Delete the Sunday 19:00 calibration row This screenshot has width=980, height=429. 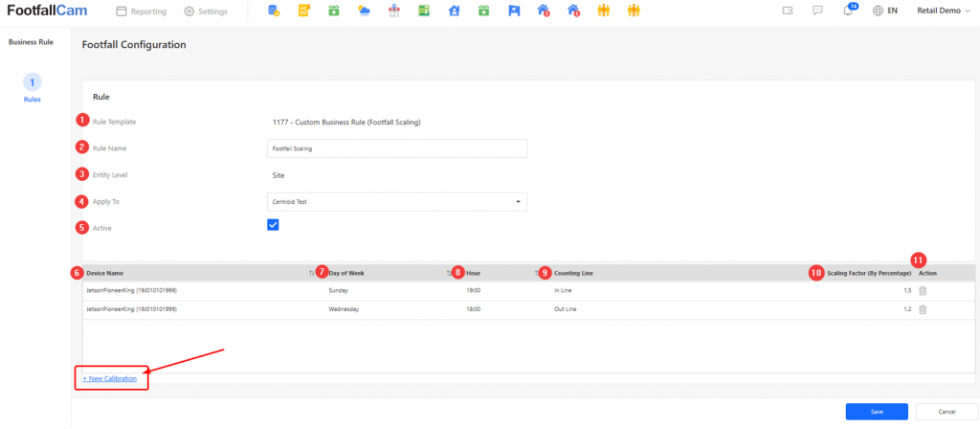(x=923, y=290)
